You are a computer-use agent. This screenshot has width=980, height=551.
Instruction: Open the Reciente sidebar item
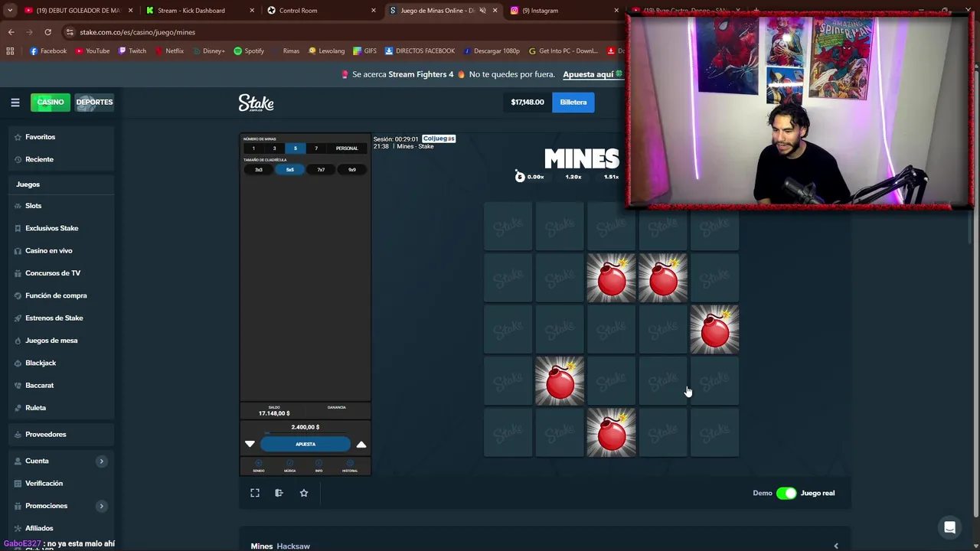(61, 159)
